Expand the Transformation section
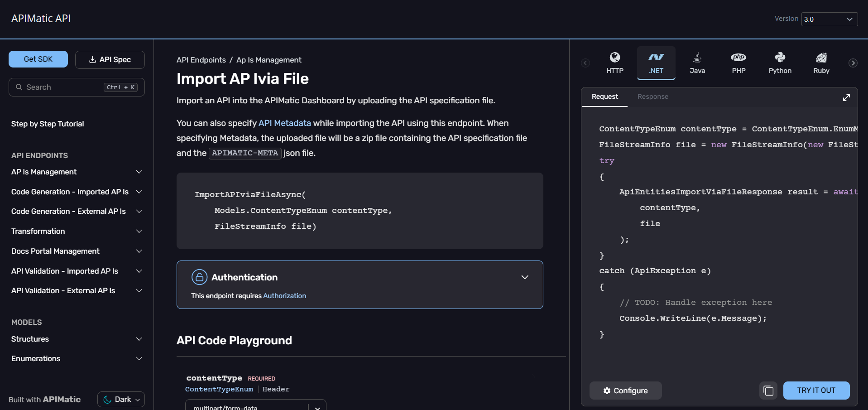 point(77,231)
